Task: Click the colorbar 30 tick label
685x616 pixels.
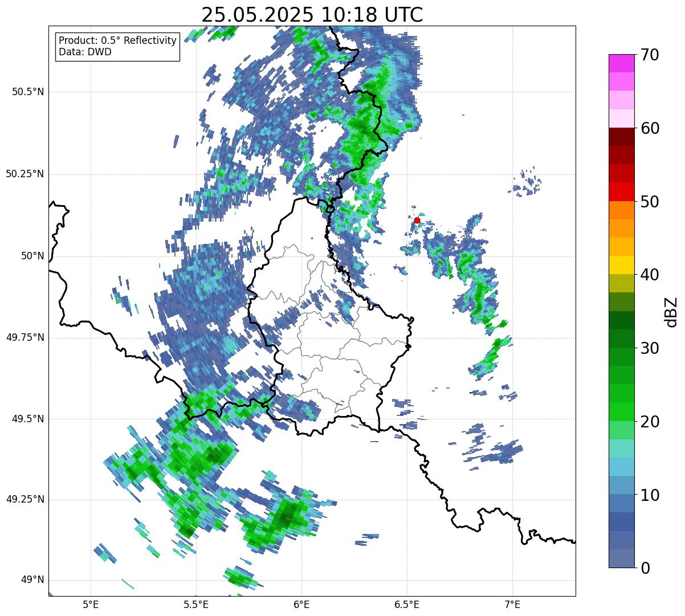Action: (x=650, y=348)
